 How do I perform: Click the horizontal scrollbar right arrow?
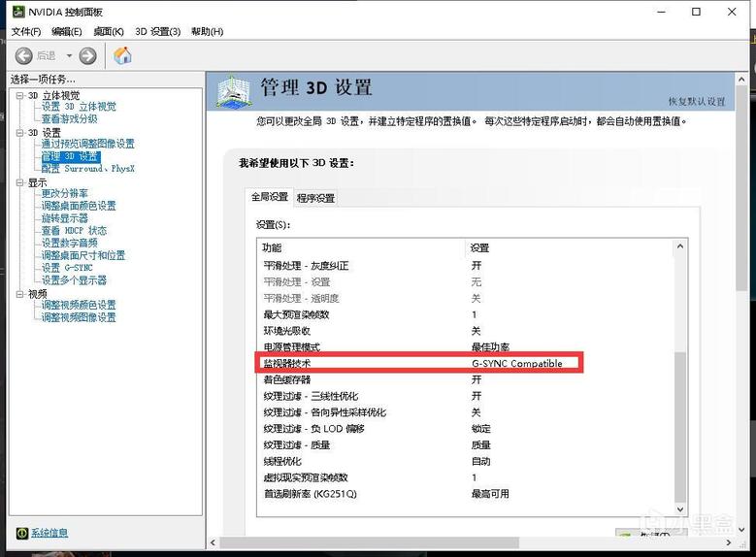(x=729, y=542)
